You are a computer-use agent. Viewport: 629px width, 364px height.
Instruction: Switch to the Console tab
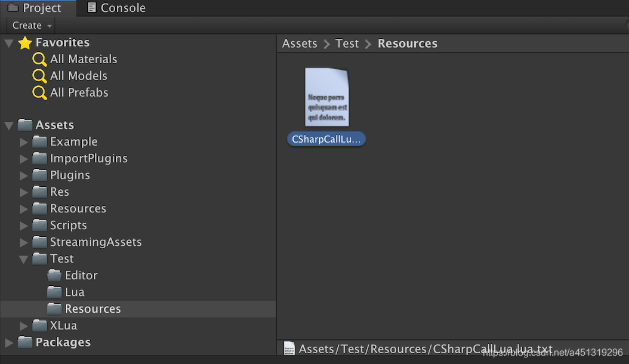pyautogui.click(x=116, y=8)
